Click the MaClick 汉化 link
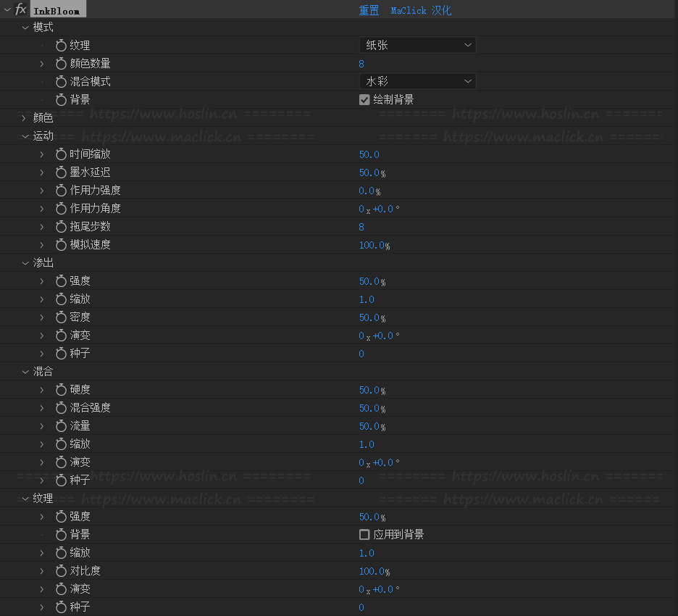678x616 pixels. [x=421, y=11]
